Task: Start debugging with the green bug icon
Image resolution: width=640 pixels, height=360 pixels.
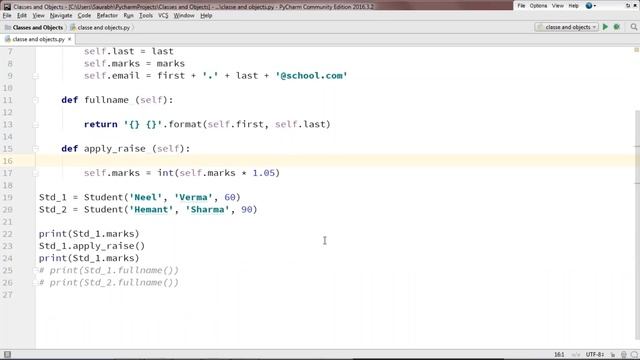Action: click(x=617, y=27)
